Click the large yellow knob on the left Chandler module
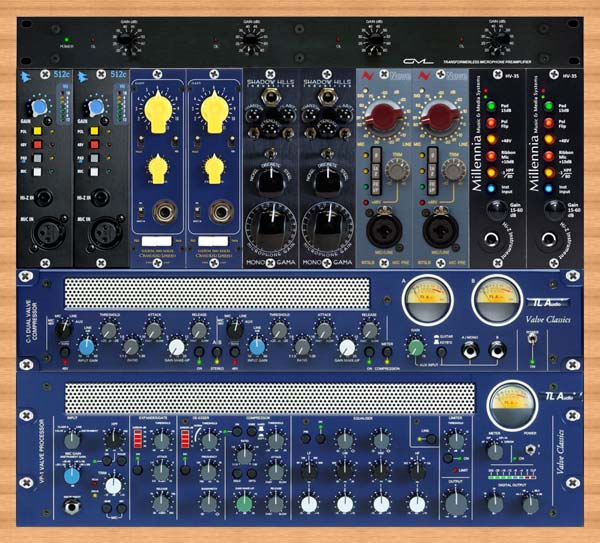 click(x=158, y=110)
